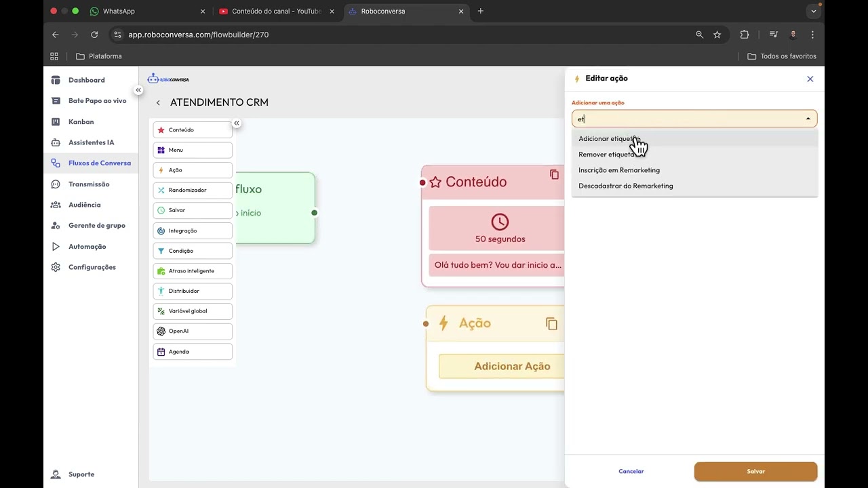Select the Integração node type
The height and width of the screenshot is (488, 868).
pos(193,231)
